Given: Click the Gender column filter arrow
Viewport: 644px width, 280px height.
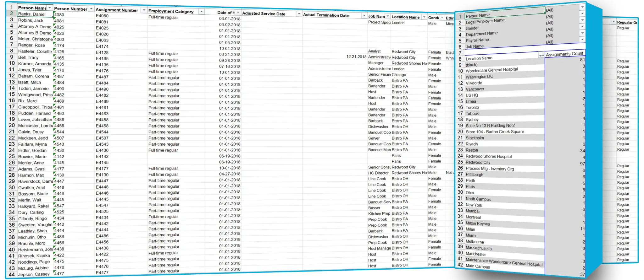Looking at the screenshot, I should pyautogui.click(x=442, y=18).
